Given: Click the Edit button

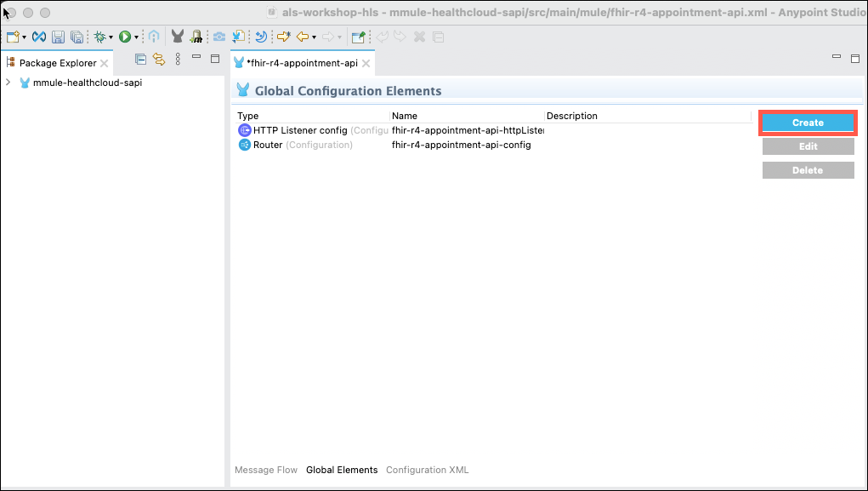Looking at the screenshot, I should pyautogui.click(x=808, y=146).
